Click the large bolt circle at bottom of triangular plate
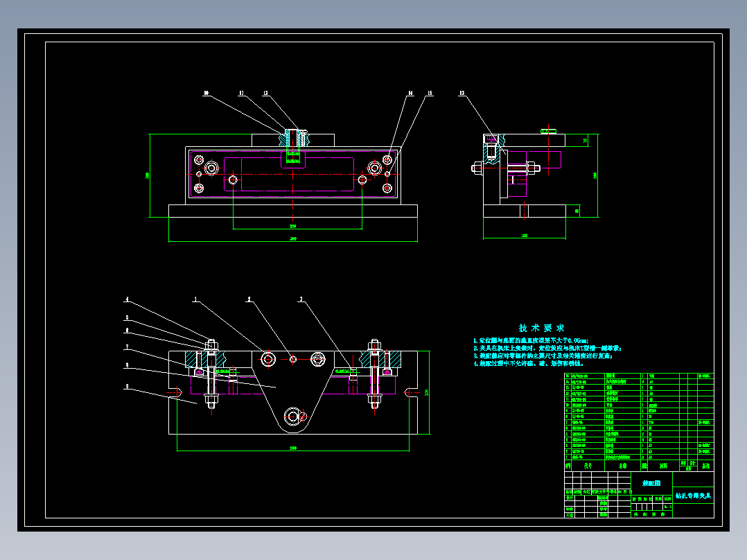 click(x=292, y=417)
